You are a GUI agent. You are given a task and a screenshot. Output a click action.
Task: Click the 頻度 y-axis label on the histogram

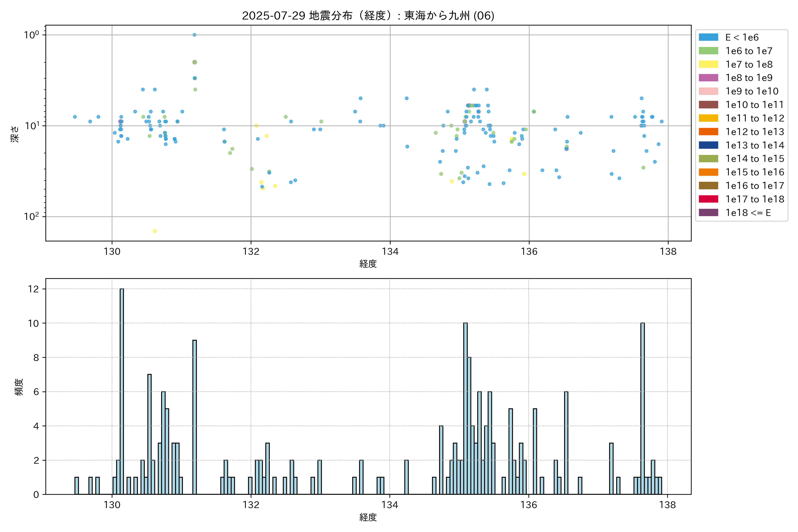point(19,387)
